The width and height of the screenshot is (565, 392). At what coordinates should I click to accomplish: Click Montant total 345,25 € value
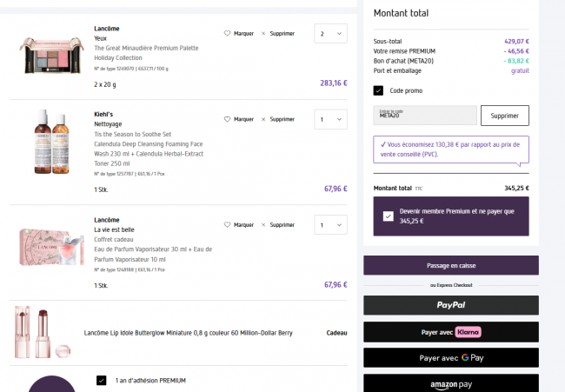pyautogui.click(x=516, y=188)
